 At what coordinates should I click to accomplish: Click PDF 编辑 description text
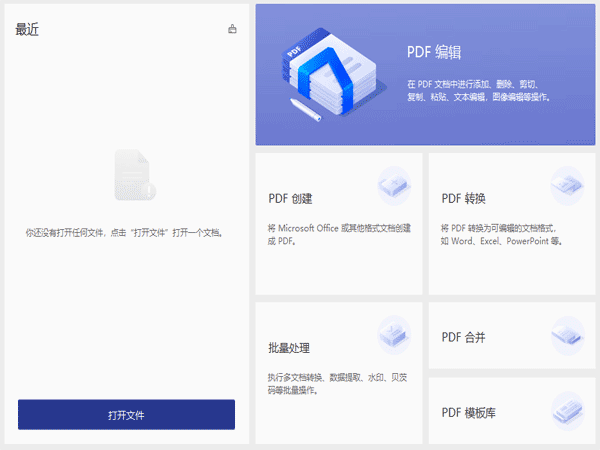pyautogui.click(x=478, y=91)
